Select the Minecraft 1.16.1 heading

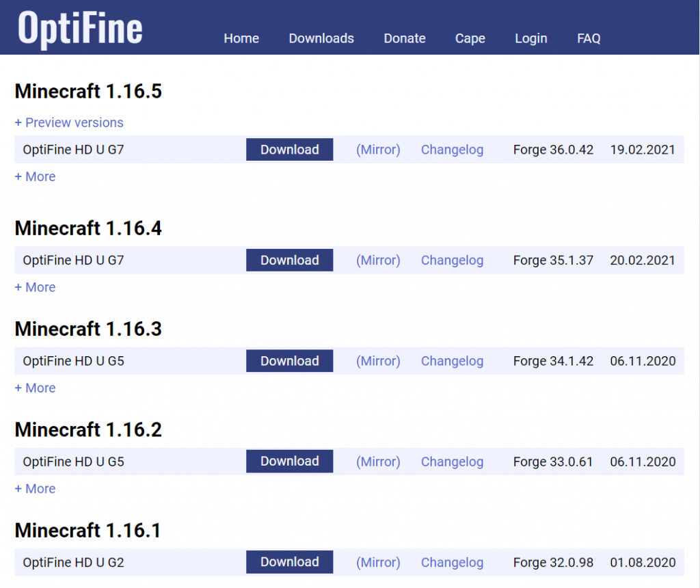tap(88, 531)
